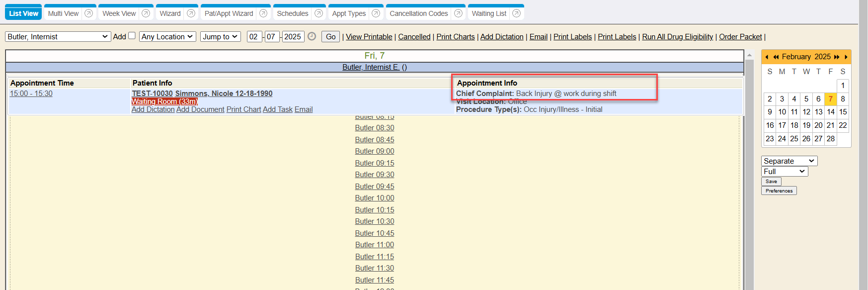This screenshot has height=290, width=868.
Task: Open Multi View pop-out arrow icon
Action: pyautogui.click(x=88, y=13)
